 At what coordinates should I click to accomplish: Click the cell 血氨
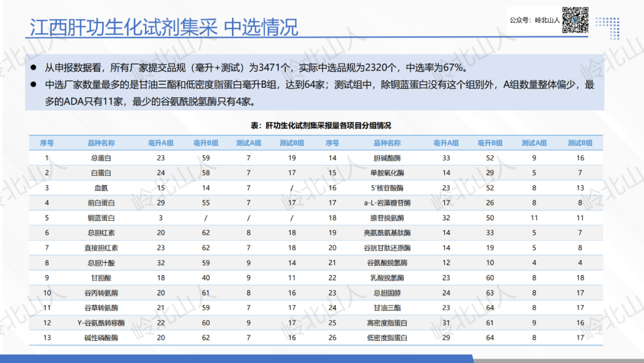[x=101, y=188]
